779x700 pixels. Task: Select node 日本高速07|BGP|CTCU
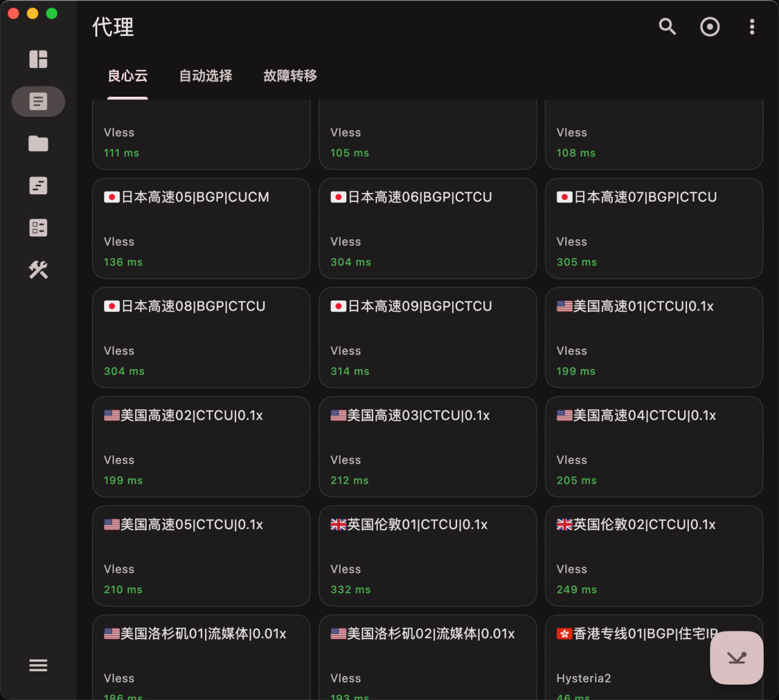pos(654,228)
